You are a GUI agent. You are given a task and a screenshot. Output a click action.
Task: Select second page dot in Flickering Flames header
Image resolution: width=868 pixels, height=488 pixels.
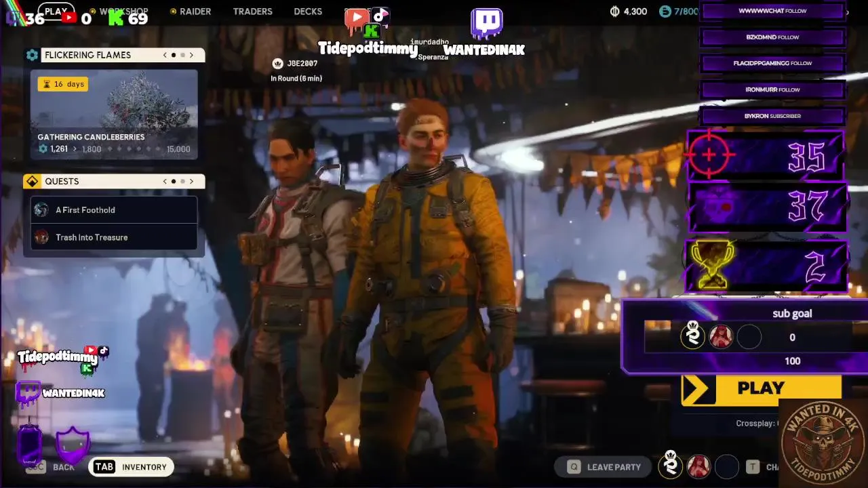(182, 55)
